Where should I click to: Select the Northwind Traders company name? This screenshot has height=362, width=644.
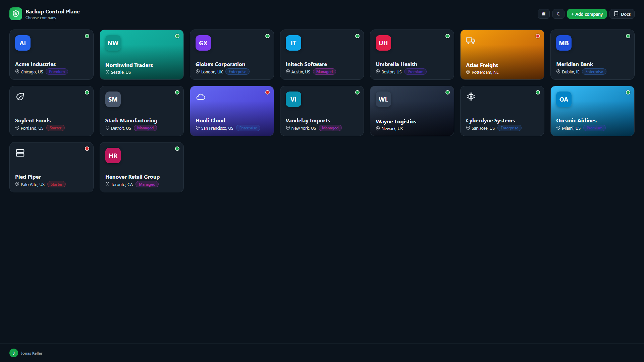[x=129, y=65]
